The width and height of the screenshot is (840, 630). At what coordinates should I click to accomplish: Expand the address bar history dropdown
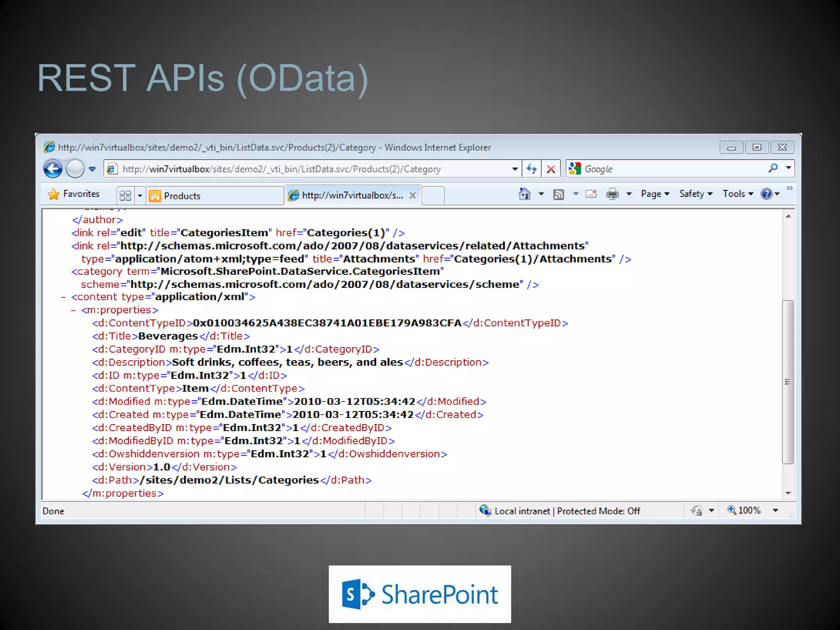coord(515,169)
